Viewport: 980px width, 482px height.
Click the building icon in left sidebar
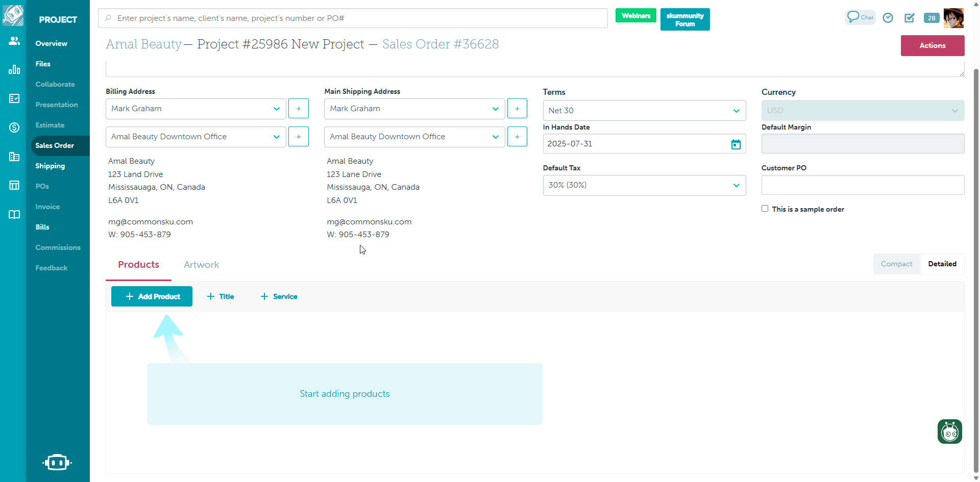pyautogui.click(x=14, y=157)
